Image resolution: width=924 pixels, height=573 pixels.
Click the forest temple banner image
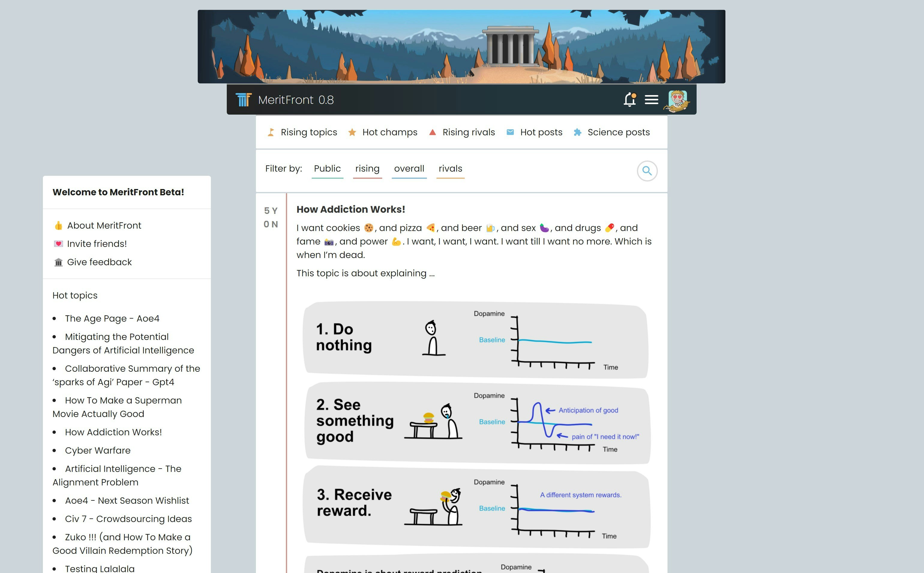(x=461, y=46)
